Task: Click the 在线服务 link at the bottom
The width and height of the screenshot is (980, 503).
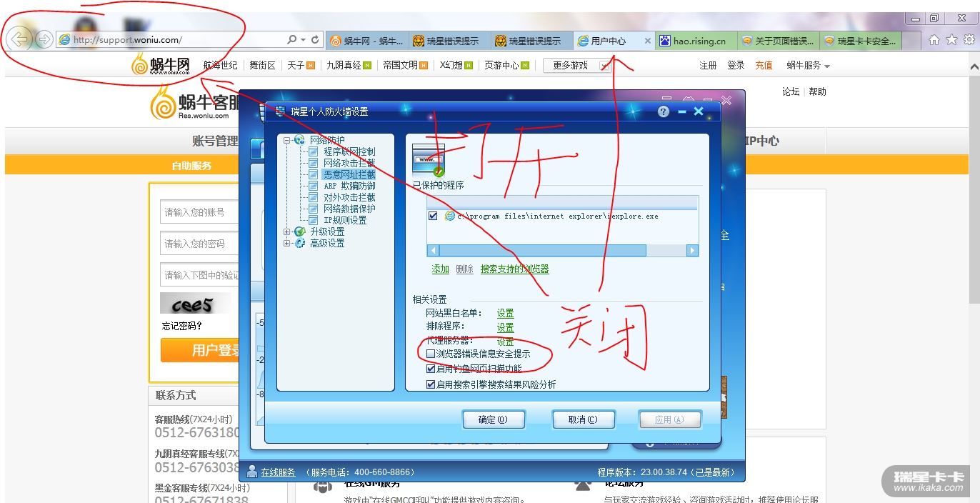Action: pyautogui.click(x=278, y=472)
